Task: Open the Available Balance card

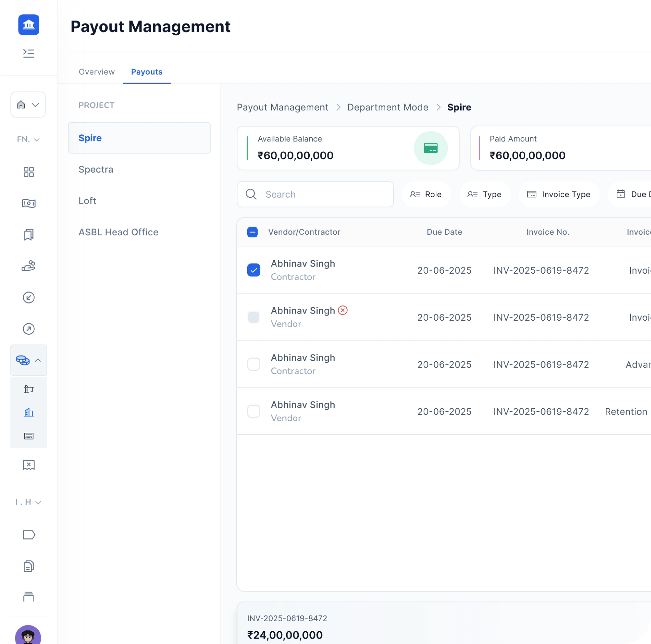Action: click(x=348, y=148)
